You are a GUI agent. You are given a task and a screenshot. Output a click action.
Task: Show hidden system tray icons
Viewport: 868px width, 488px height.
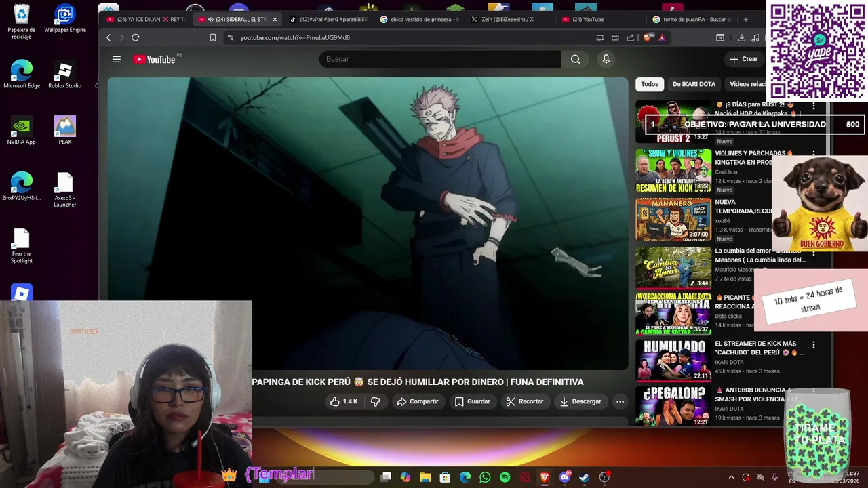tap(731, 477)
